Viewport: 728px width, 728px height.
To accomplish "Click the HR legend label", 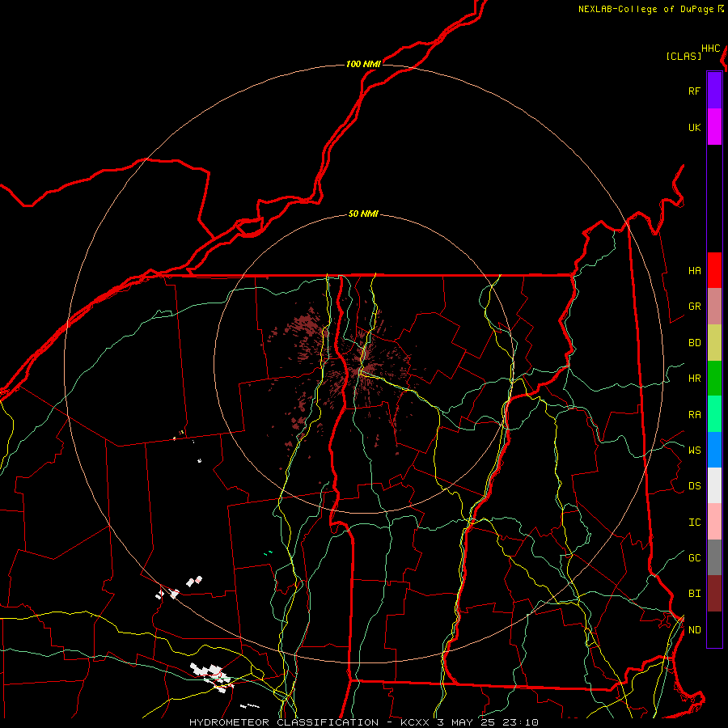I will (694, 379).
